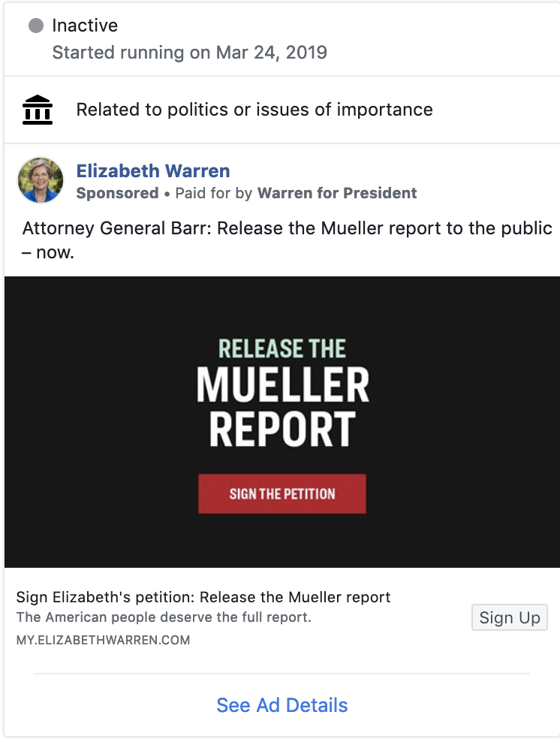560x739 pixels.
Task: Click the gray Inactive status dot
Action: click(x=36, y=26)
